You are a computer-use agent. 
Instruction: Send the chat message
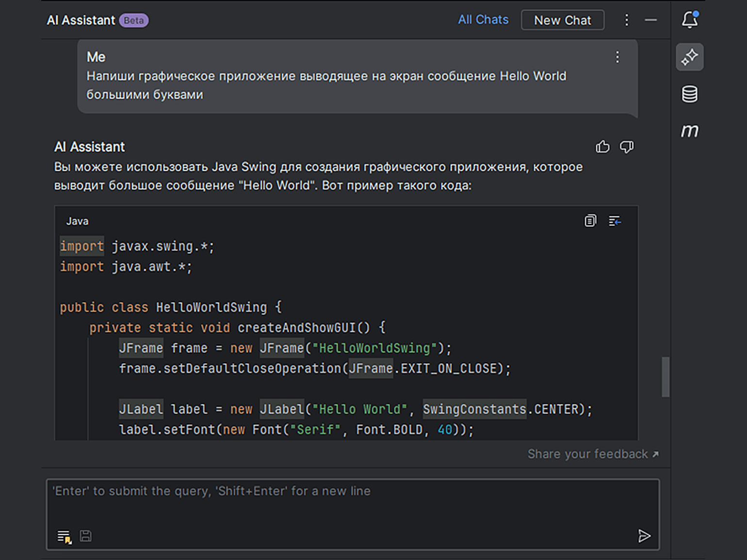[644, 536]
